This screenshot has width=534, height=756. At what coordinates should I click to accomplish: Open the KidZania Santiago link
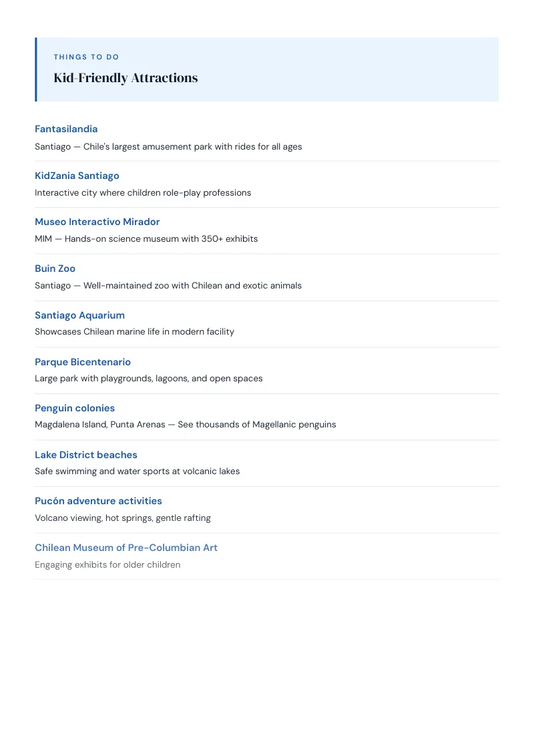77,176
